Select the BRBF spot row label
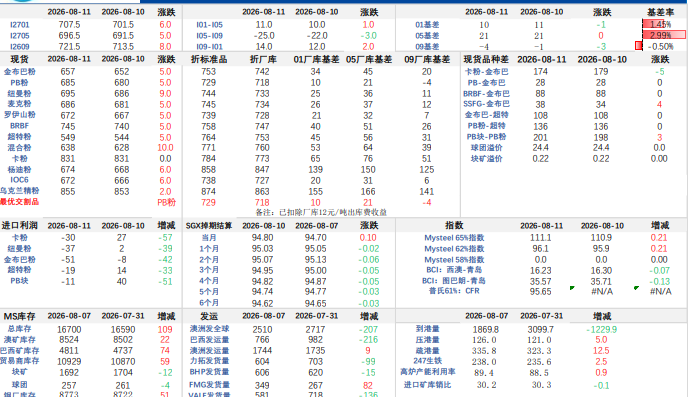 click(19, 126)
